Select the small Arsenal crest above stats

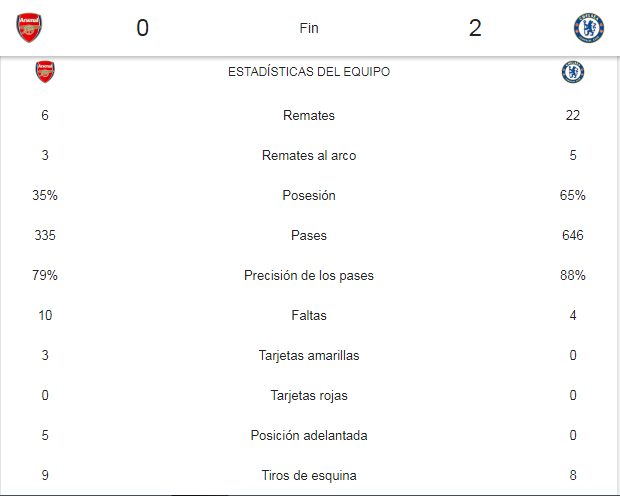coord(45,72)
